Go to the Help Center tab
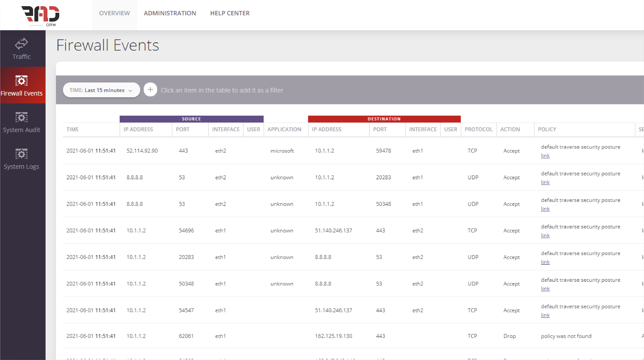Viewport: 644px width, 360px height. tap(230, 13)
